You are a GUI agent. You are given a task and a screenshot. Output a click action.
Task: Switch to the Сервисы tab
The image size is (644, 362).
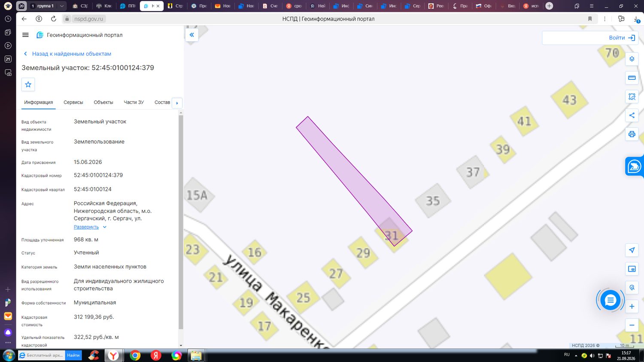click(73, 103)
